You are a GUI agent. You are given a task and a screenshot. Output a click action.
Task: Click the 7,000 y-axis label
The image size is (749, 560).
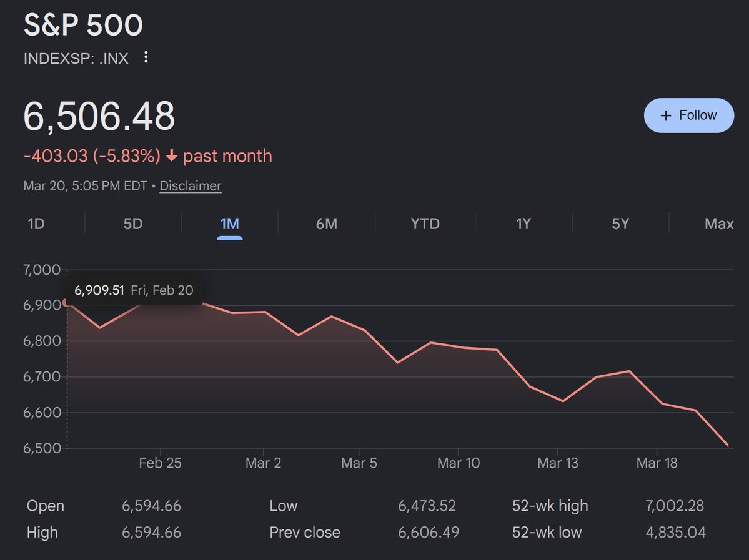(42, 270)
